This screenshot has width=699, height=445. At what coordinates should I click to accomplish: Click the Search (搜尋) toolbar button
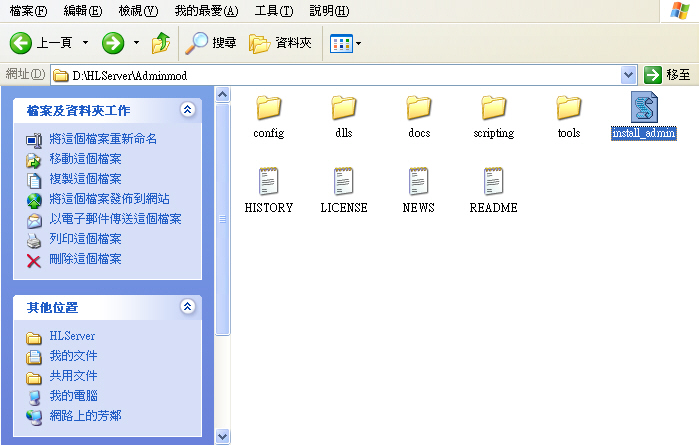coord(212,43)
